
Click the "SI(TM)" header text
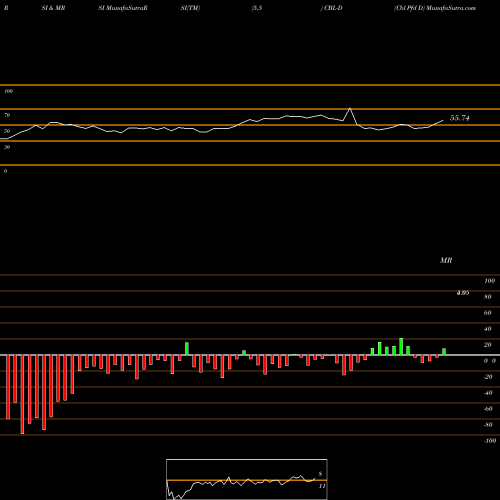(x=190, y=8)
